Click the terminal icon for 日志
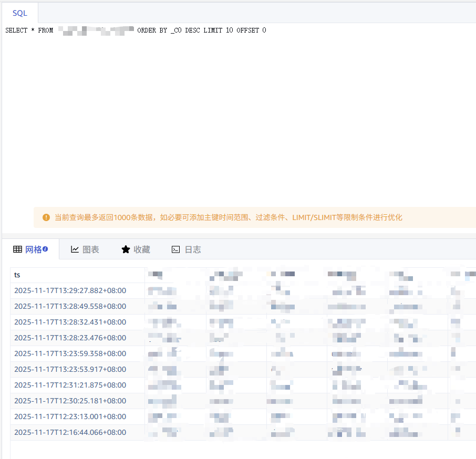Screen dimensions: 476x459 [176, 249]
